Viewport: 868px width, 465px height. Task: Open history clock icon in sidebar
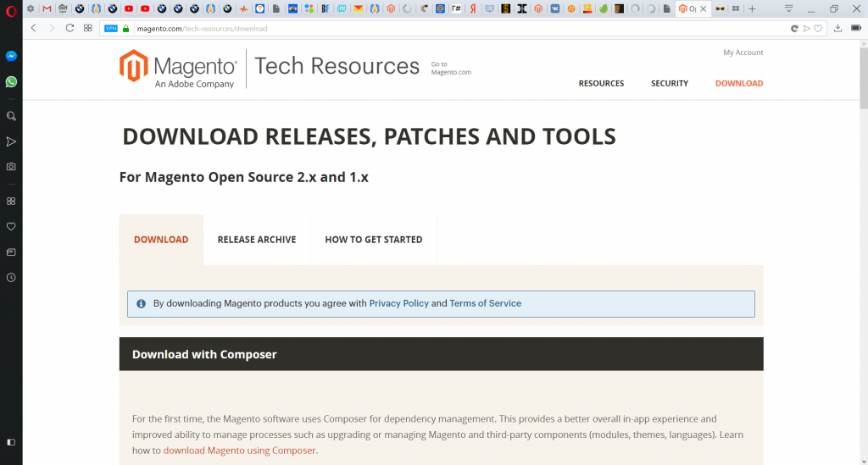pyautogui.click(x=11, y=278)
